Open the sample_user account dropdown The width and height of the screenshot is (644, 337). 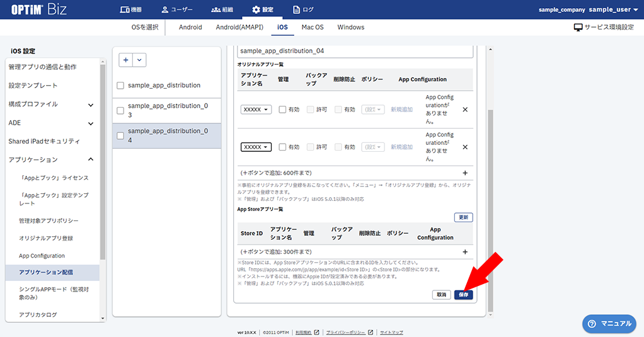613,9
